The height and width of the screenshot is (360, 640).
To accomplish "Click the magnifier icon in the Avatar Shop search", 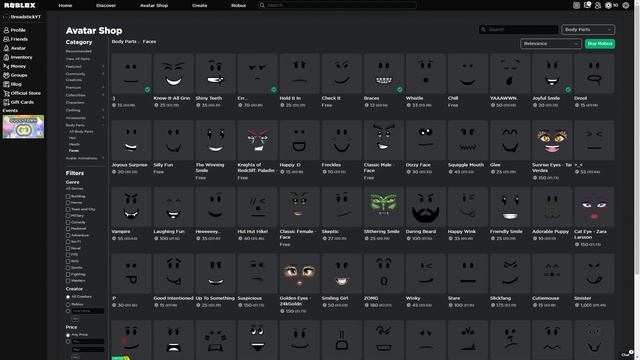I will click(483, 29).
